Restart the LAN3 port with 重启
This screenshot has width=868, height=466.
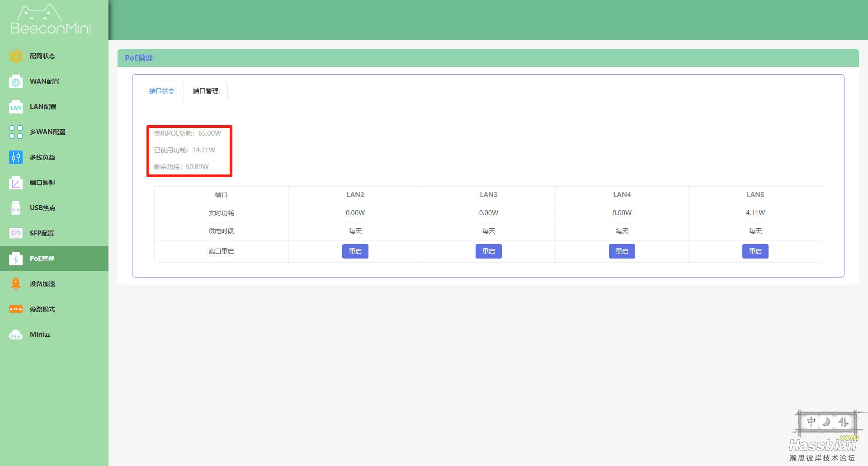[x=489, y=251]
